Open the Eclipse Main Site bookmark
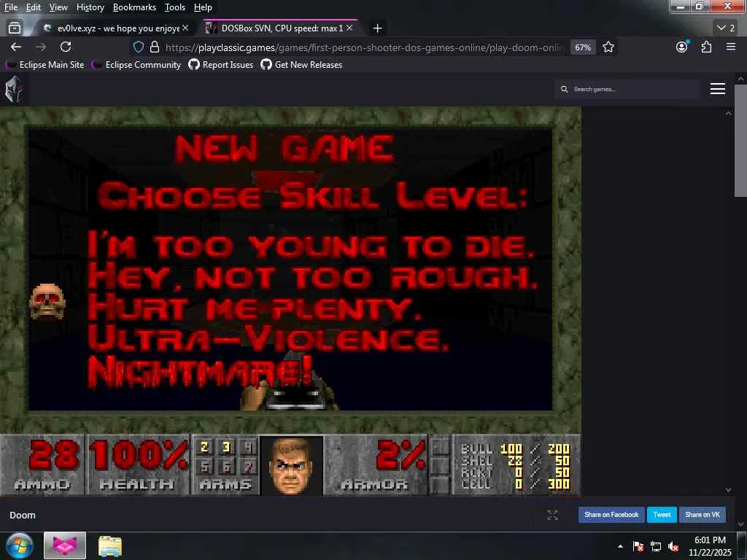 (45, 65)
